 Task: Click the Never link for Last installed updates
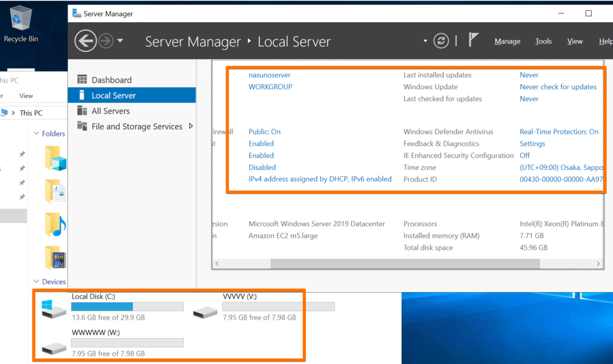529,75
